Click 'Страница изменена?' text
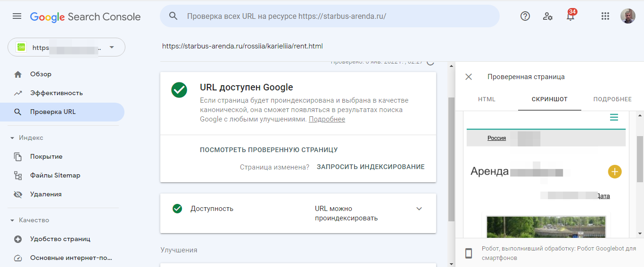The height and width of the screenshot is (267, 644). click(x=274, y=167)
